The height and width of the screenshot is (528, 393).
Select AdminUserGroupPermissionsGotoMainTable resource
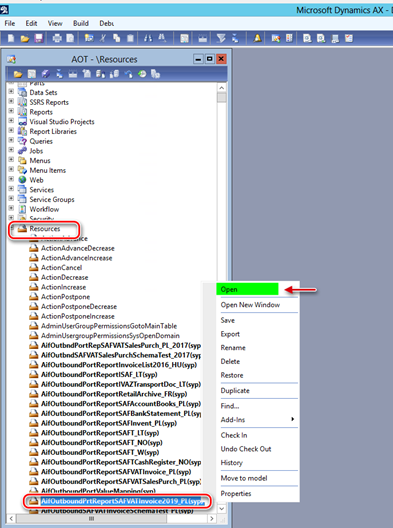coord(109,326)
